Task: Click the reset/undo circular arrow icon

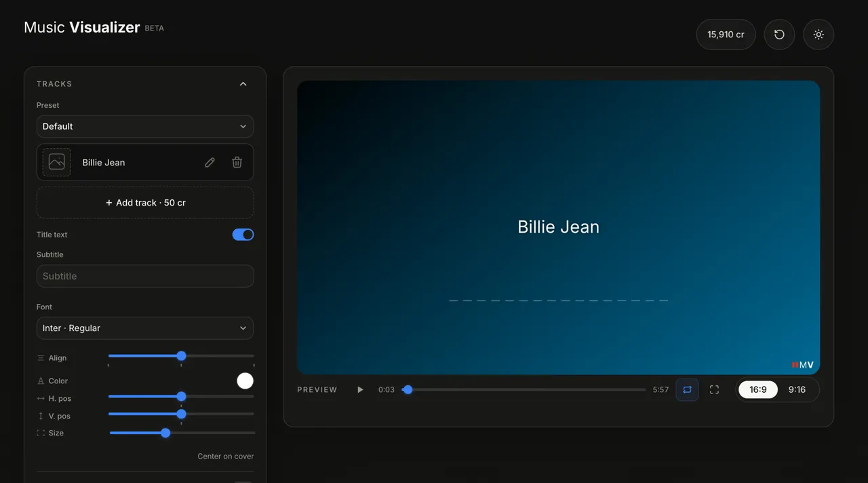Action: (779, 35)
